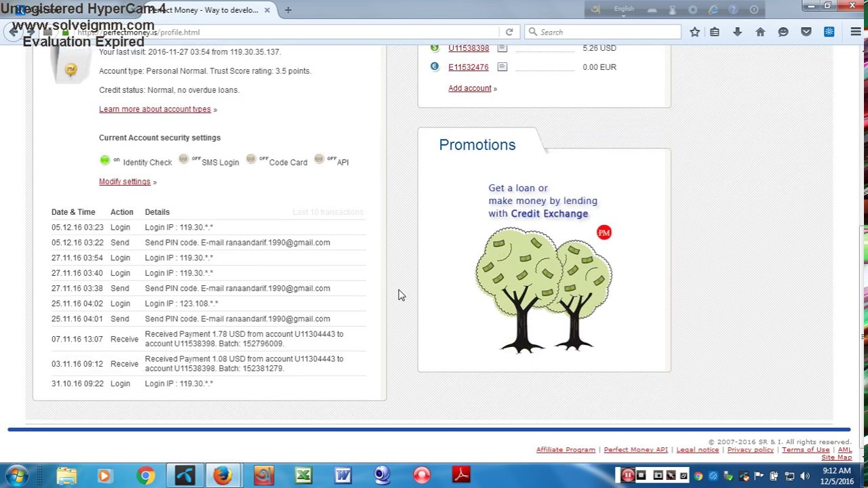The image size is (868, 488).
Task: Click the money trees promotion image
Action: click(x=544, y=289)
